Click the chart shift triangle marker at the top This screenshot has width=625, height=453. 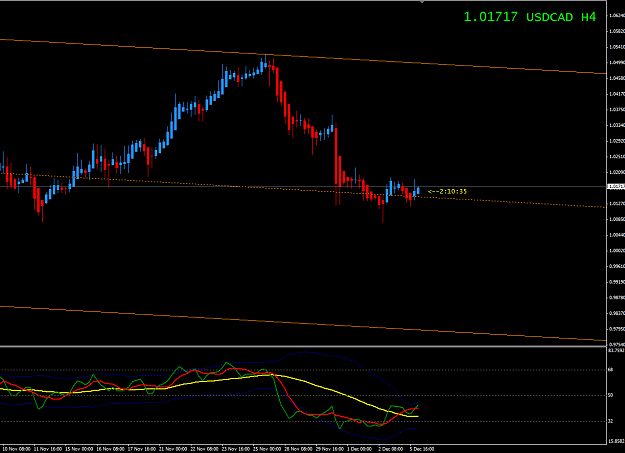point(422,2)
